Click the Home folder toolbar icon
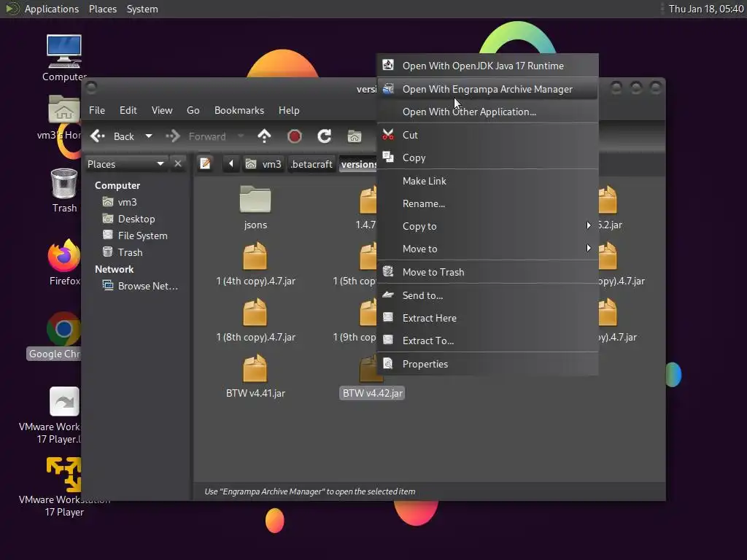Viewport: 747px width, 560px height. (x=354, y=136)
